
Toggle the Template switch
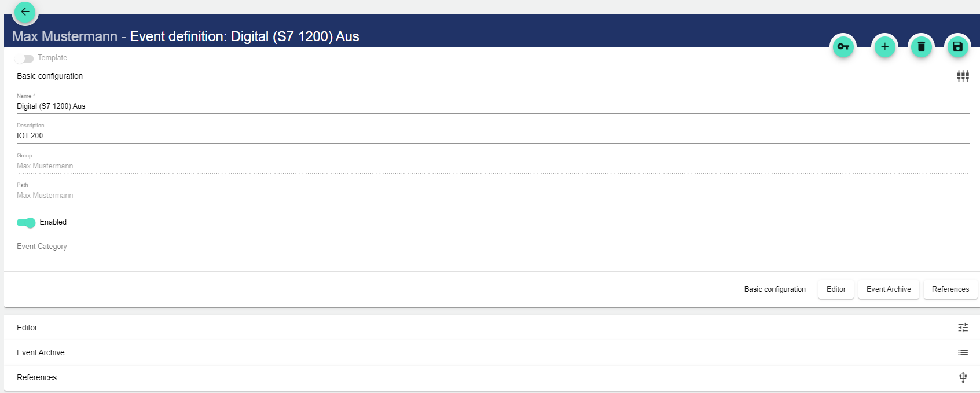click(x=24, y=58)
